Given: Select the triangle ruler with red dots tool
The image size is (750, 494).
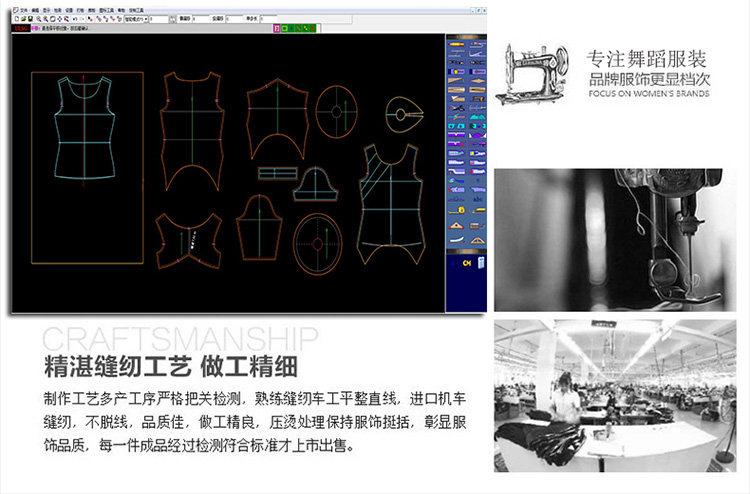Looking at the screenshot, I should tap(456, 226).
